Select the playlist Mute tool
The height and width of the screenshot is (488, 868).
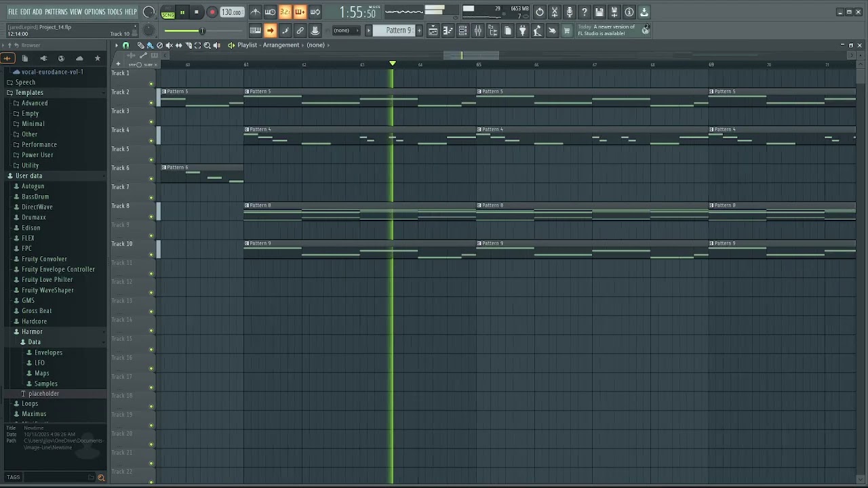pos(169,45)
